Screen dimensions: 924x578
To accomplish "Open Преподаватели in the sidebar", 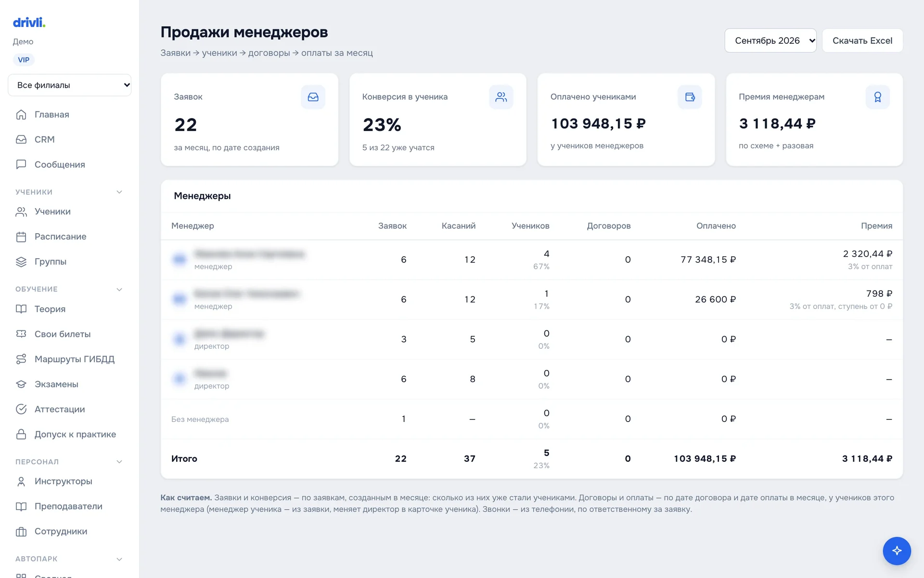I will coord(70,507).
